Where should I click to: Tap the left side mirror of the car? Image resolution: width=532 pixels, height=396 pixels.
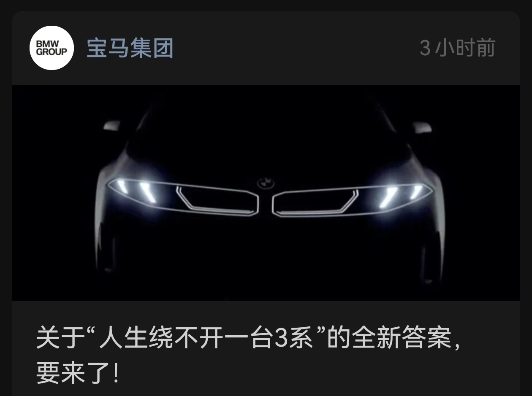pos(112,125)
